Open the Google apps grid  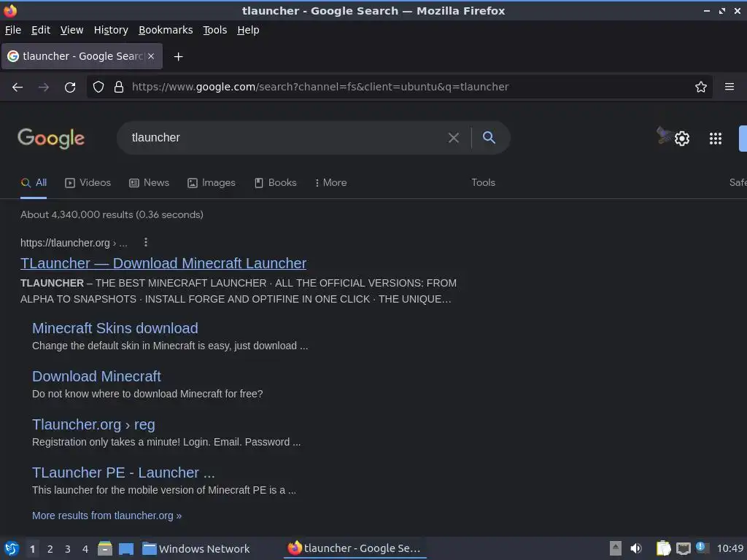coord(716,139)
